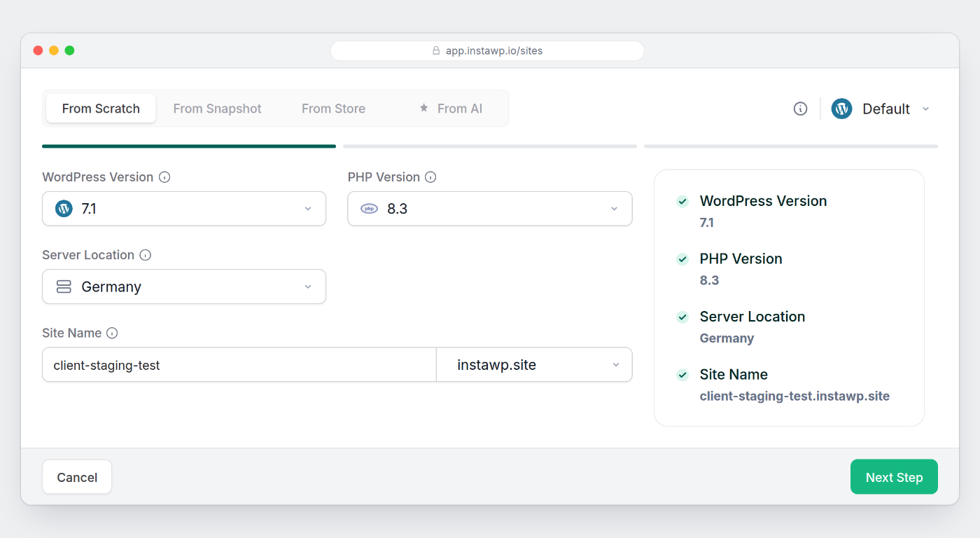Open the Server Location Germany dropdown
Screen dimensions: 980x538
(x=184, y=287)
